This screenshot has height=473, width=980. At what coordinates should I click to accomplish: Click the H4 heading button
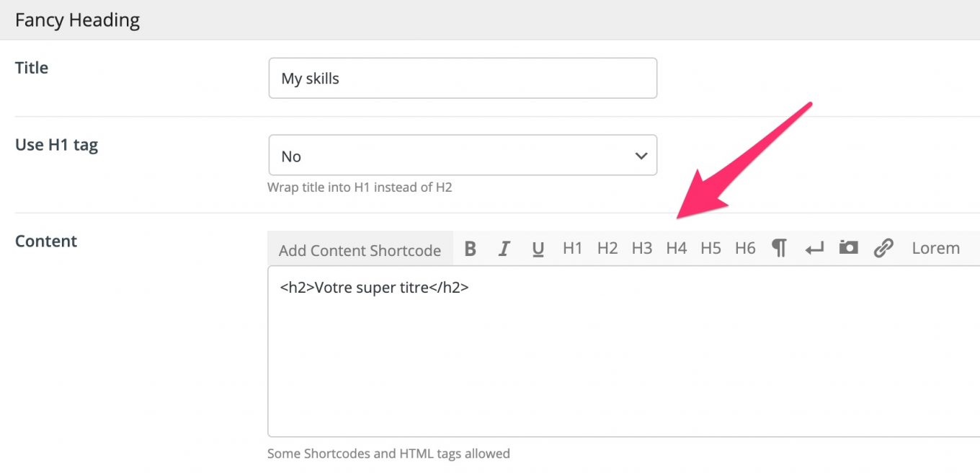676,249
